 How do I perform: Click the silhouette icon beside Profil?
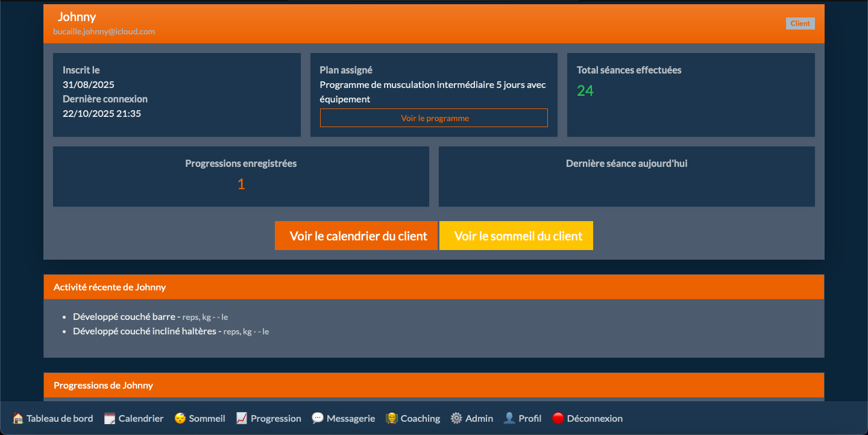tap(509, 418)
